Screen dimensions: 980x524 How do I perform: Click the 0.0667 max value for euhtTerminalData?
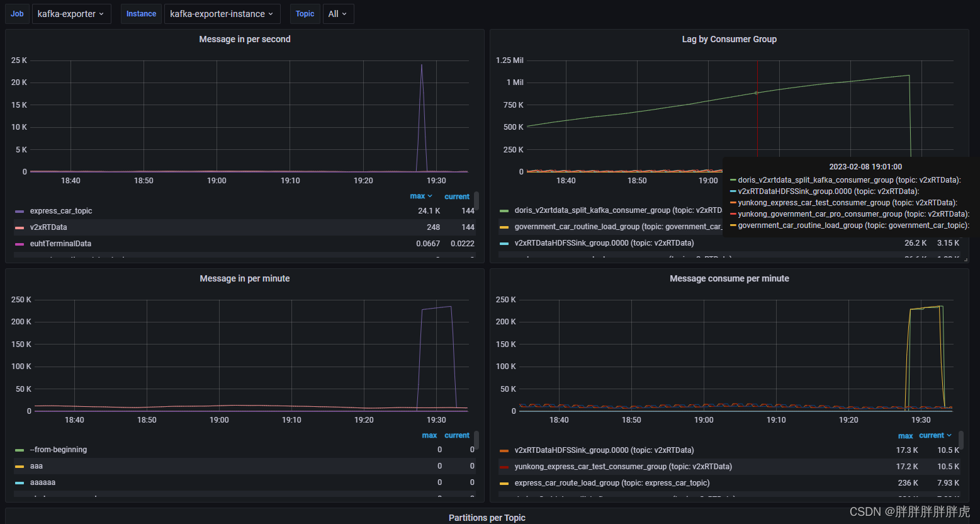tap(428, 244)
